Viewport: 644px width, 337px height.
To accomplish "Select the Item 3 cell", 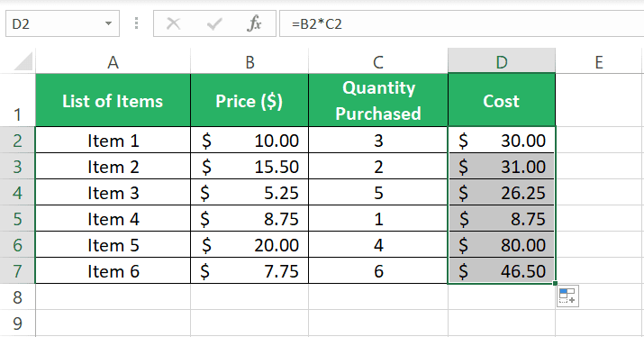I will click(x=113, y=192).
